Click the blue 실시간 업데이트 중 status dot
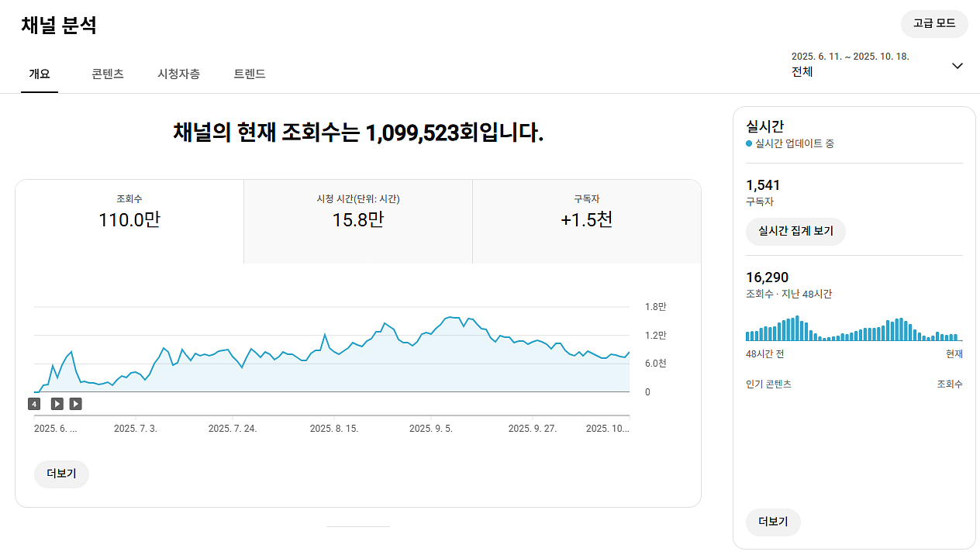The height and width of the screenshot is (555, 980). click(749, 144)
